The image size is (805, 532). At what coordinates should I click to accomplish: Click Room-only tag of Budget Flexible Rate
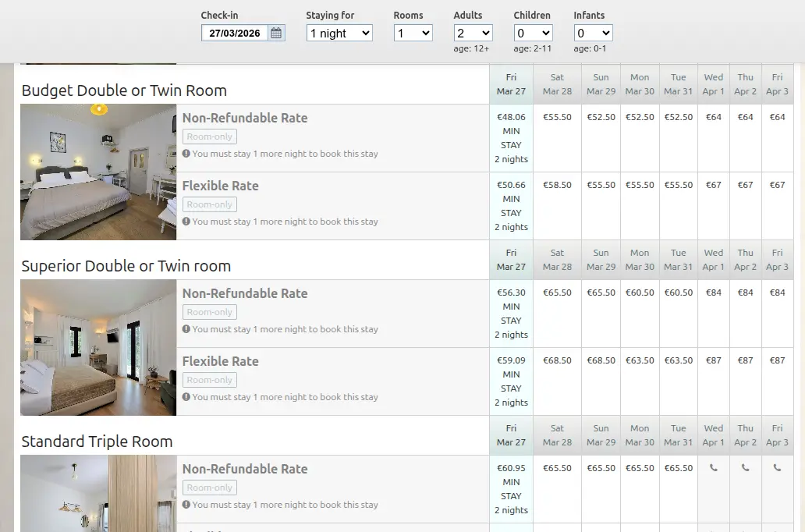pyautogui.click(x=210, y=204)
